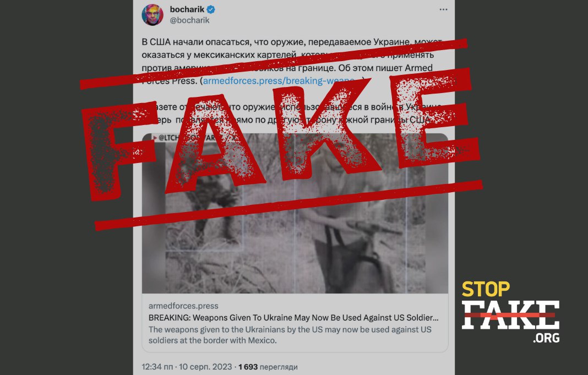Open the bocharik profile avatar
588x375 pixels.
[x=153, y=15]
